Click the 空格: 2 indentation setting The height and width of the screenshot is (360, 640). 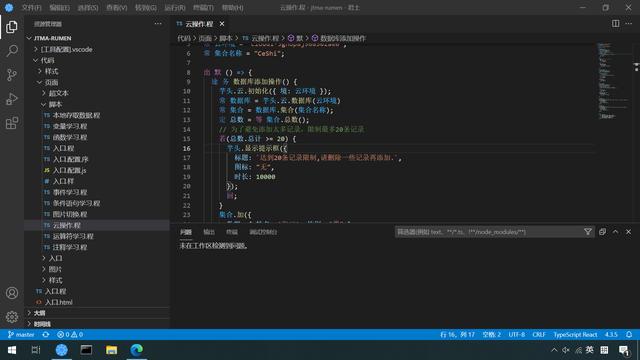point(491,335)
